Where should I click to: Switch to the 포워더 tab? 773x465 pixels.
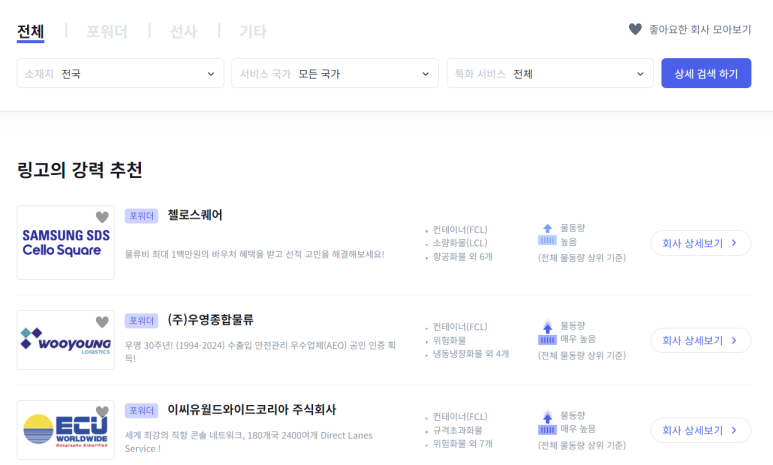click(107, 32)
